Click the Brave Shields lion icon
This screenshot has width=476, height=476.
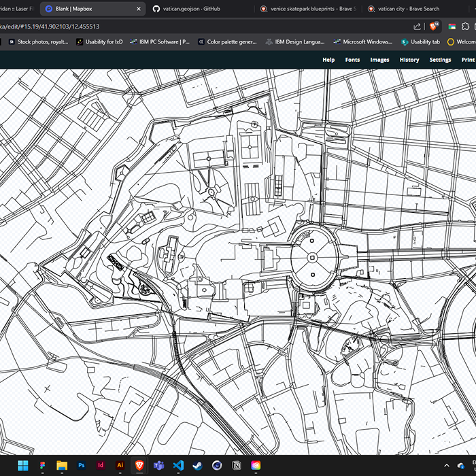[434, 27]
